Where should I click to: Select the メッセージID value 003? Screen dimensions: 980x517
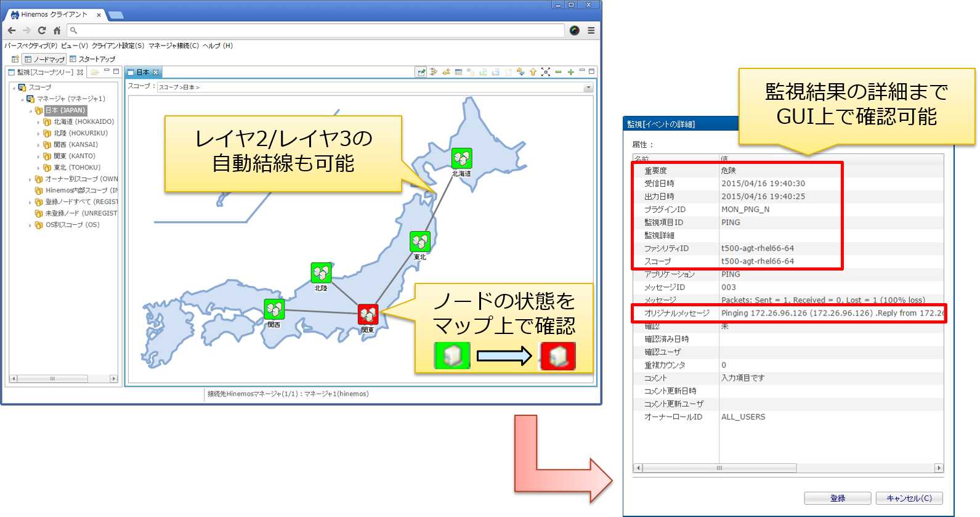[x=729, y=287]
